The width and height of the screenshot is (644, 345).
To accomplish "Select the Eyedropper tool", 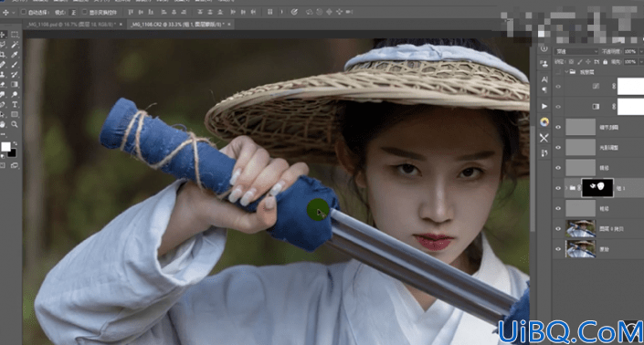I will pyautogui.click(x=15, y=55).
